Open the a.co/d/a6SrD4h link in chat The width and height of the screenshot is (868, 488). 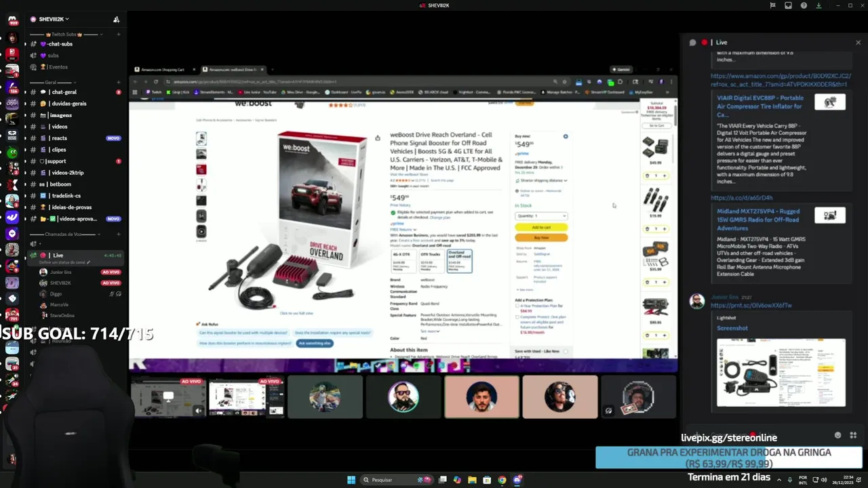click(x=741, y=198)
